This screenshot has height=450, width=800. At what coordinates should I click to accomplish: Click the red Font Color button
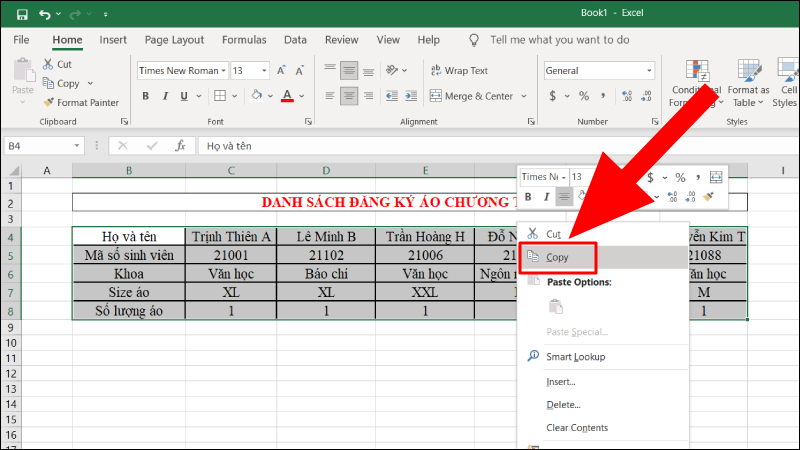(287, 96)
